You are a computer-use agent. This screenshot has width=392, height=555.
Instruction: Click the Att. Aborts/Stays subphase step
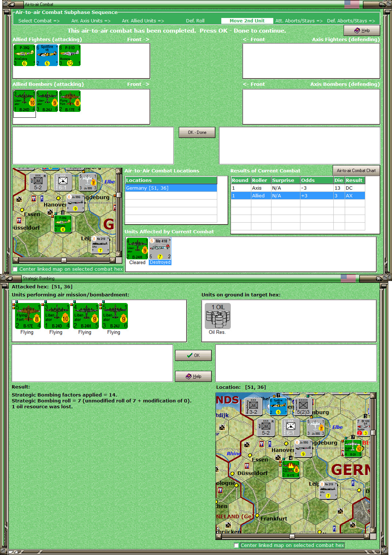pos(299,21)
